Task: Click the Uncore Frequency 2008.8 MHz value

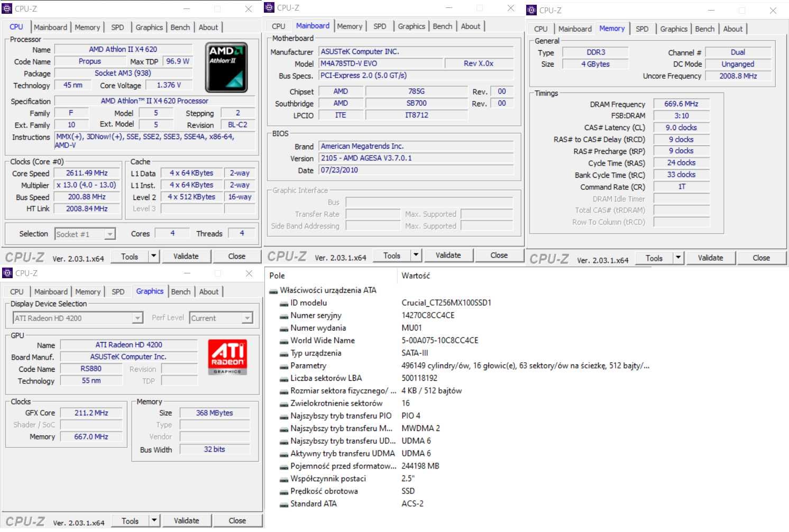Action: pyautogui.click(x=738, y=76)
